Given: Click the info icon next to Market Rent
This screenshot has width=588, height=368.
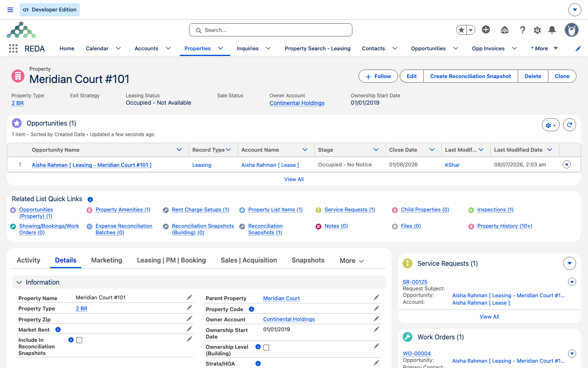Looking at the screenshot, I should coord(58,330).
